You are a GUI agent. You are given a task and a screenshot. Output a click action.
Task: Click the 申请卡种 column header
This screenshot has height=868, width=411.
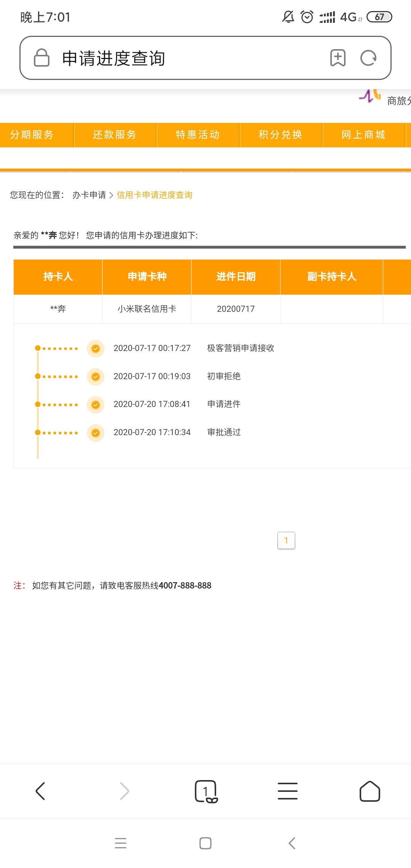coord(147,277)
